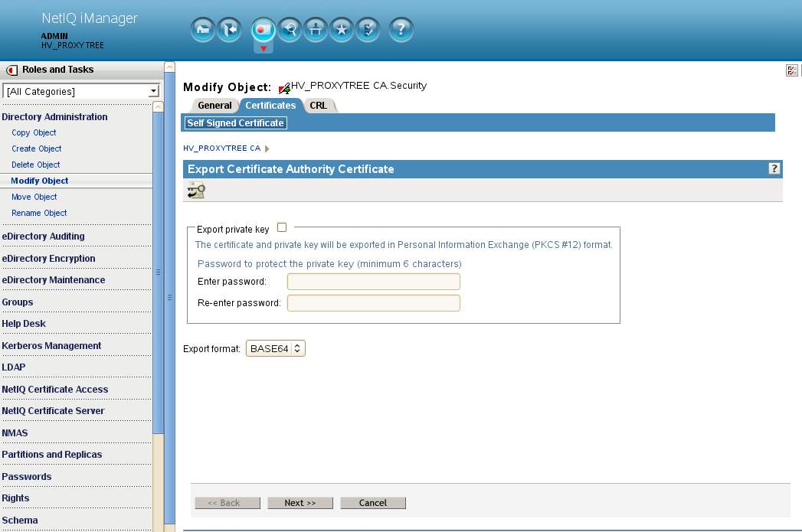Click the << Back button
This screenshot has width=802, height=532.
click(228, 503)
